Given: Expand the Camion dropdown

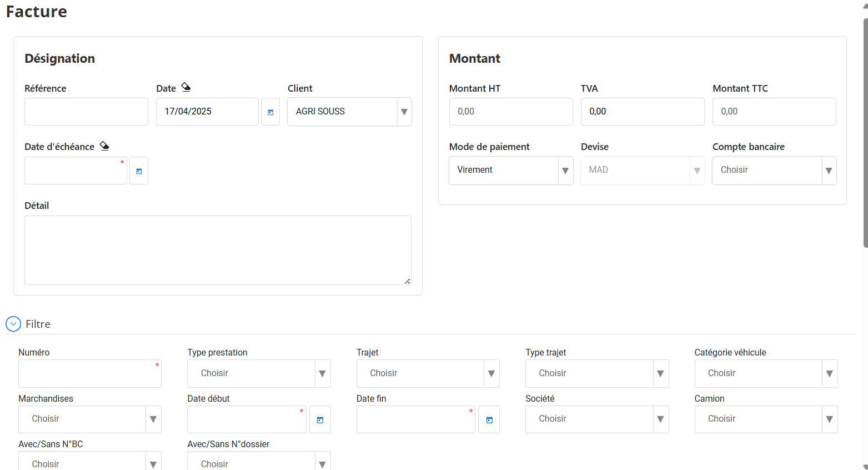Looking at the screenshot, I should pos(766,419).
